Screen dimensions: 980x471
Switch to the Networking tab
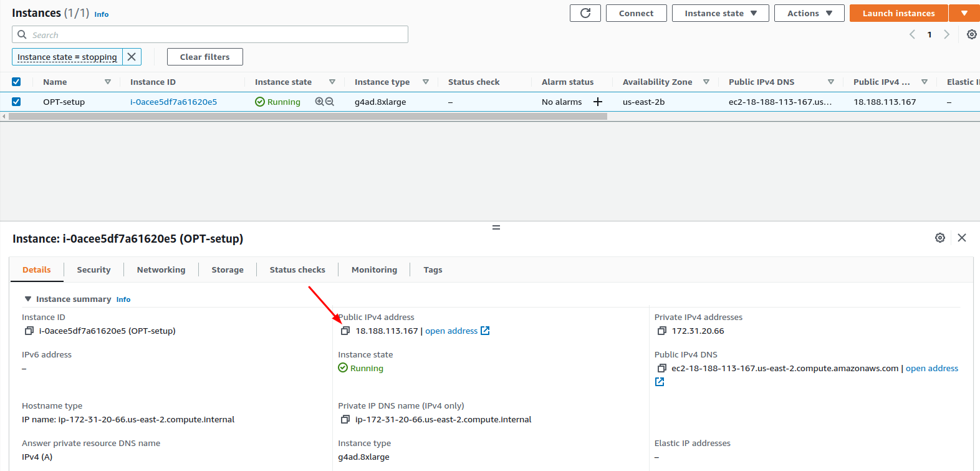click(x=161, y=269)
